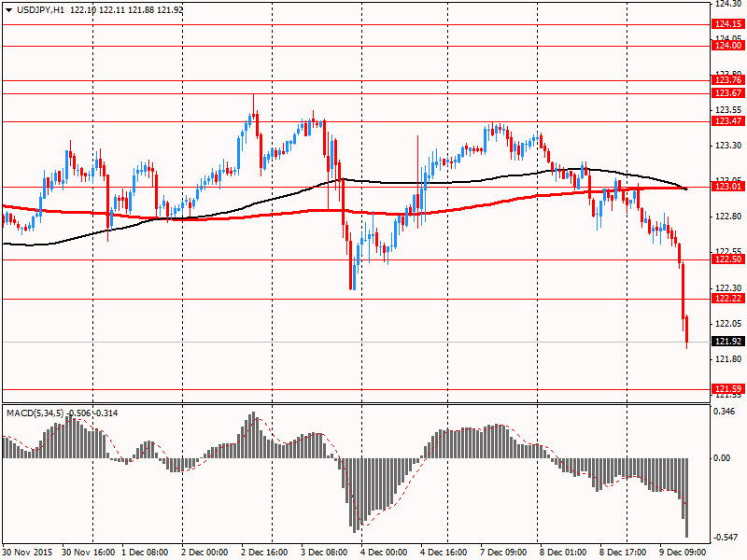This screenshot has width=747, height=560.
Task: Select the 124.15 red price level label
Action: pyautogui.click(x=727, y=24)
